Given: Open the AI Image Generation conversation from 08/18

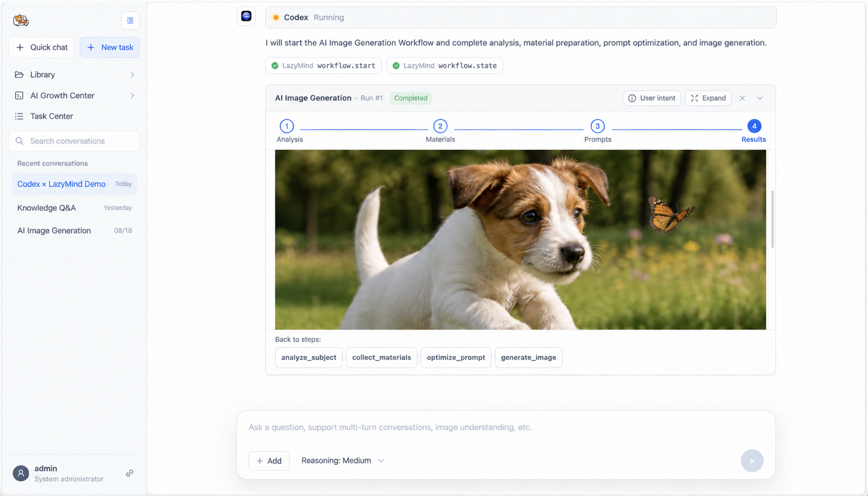Looking at the screenshot, I should [75, 231].
